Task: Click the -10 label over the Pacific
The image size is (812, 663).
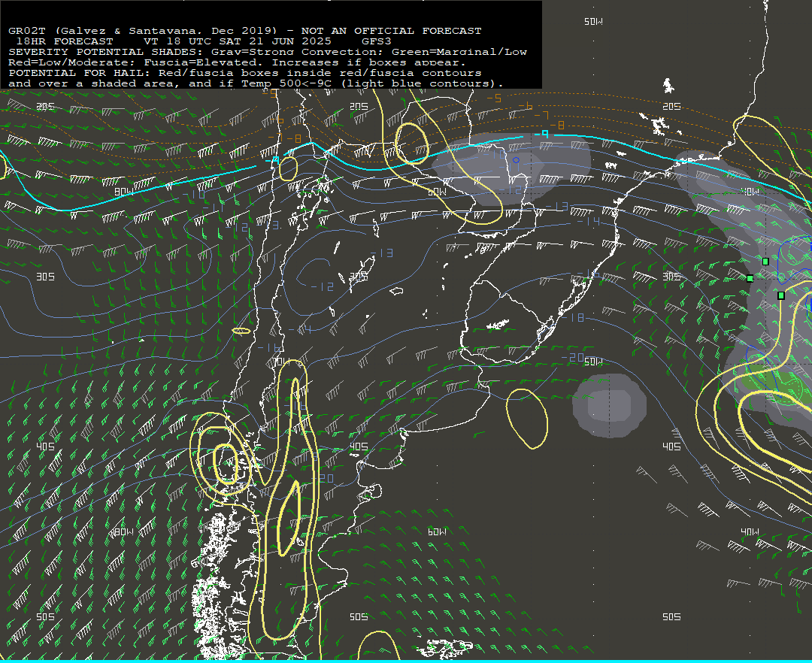Action: (194, 195)
